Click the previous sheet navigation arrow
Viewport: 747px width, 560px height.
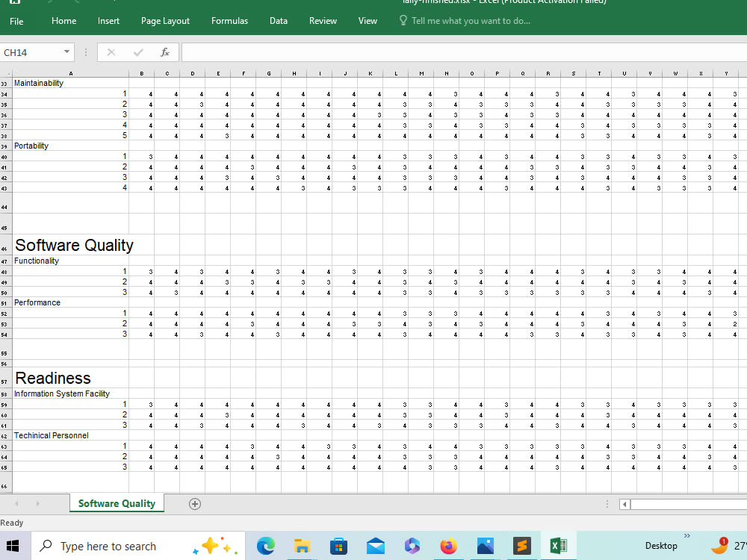pyautogui.click(x=16, y=503)
